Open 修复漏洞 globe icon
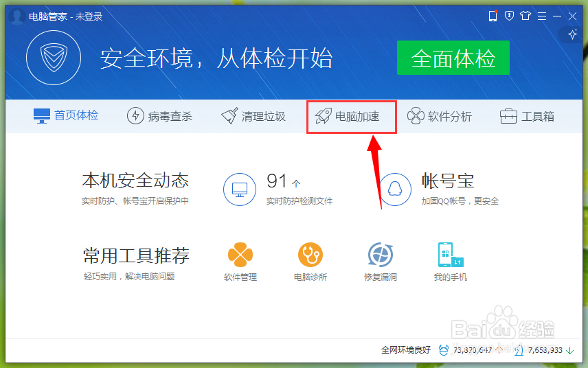Screen dimensions: 588x368 381,255
